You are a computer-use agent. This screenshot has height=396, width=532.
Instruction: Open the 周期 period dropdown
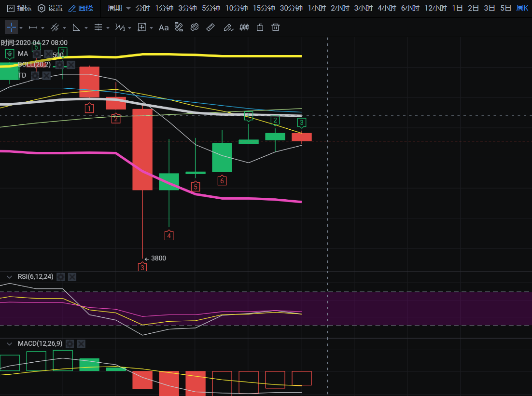[x=119, y=8]
